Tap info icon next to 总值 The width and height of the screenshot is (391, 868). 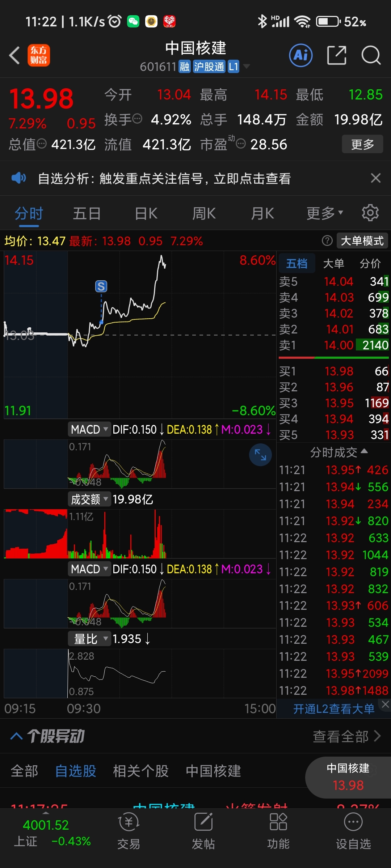tap(42, 144)
